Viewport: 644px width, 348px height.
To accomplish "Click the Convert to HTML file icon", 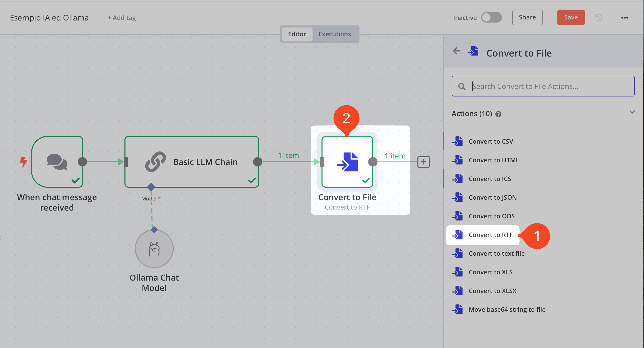I will [458, 160].
